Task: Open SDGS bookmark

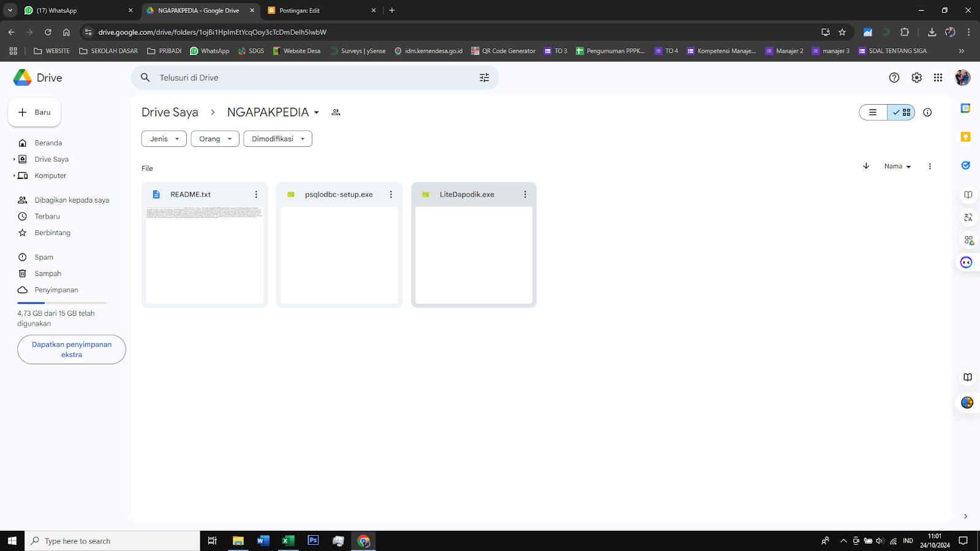Action: (x=251, y=51)
